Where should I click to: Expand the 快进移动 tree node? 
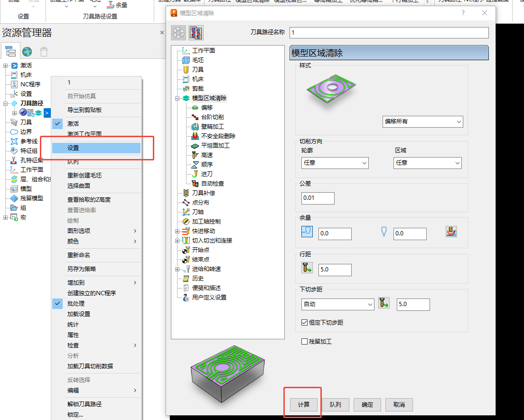pyautogui.click(x=178, y=231)
